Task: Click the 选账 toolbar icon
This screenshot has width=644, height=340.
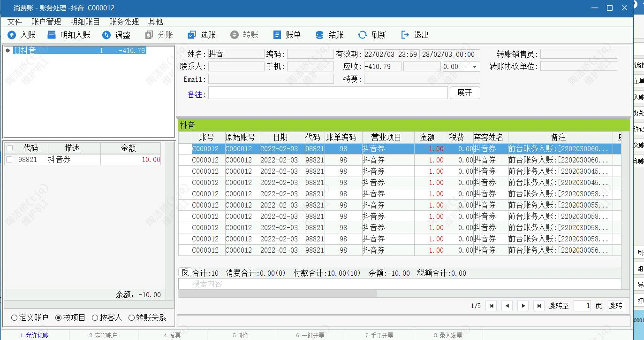Action: (192, 35)
